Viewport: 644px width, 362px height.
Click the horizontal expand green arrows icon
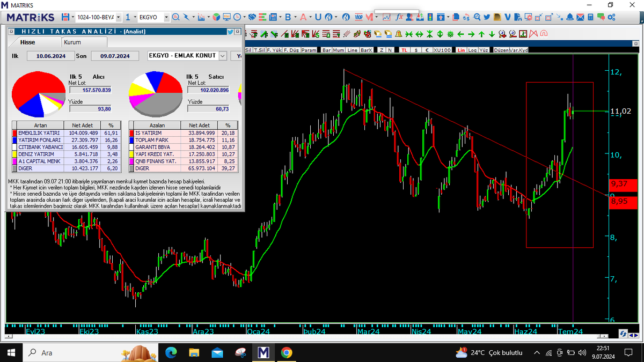click(x=419, y=34)
